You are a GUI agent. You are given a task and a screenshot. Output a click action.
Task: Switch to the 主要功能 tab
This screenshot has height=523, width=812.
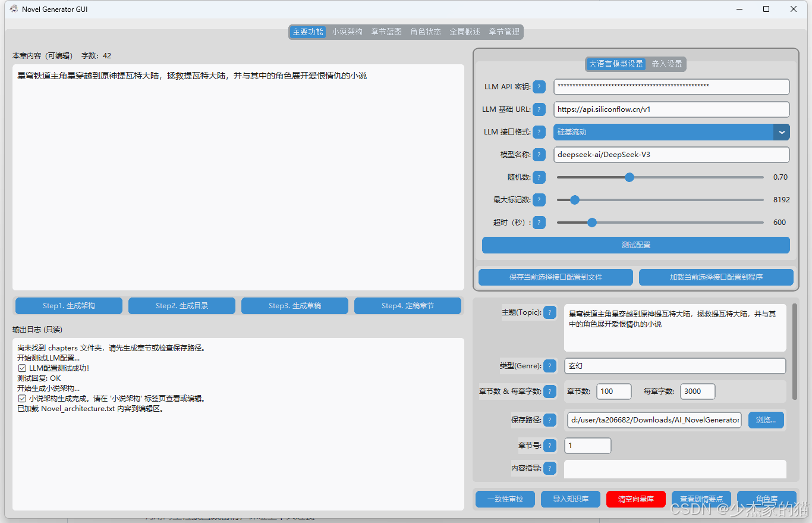308,32
